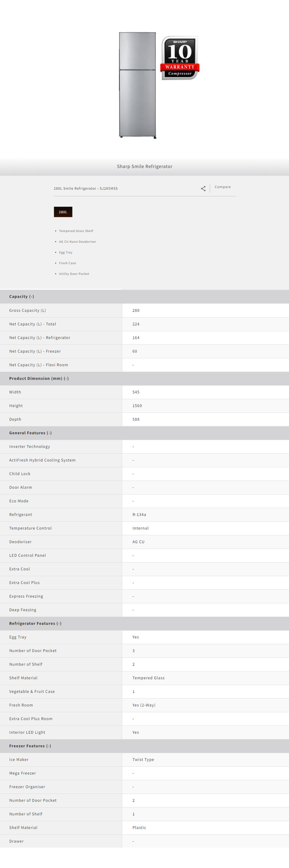Click the Inverter Technology row label
Screen dimensions: 289x868
pyautogui.click(x=30, y=447)
